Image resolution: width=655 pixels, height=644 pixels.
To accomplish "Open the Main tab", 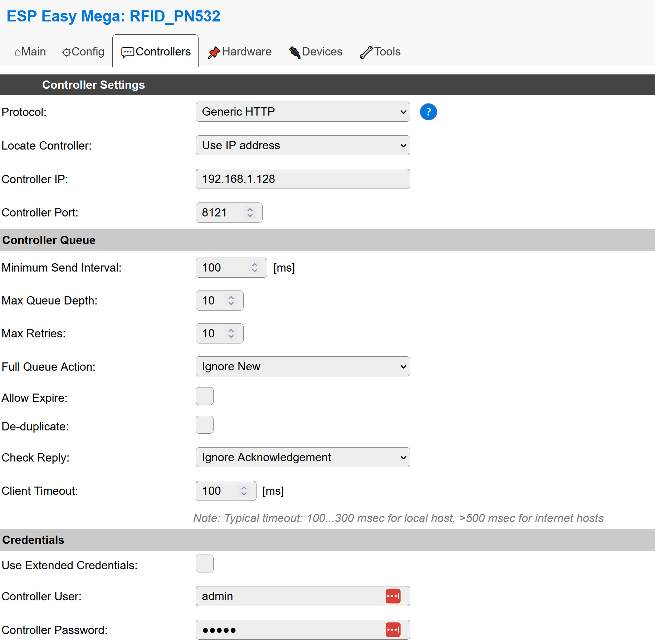I will pos(30,52).
